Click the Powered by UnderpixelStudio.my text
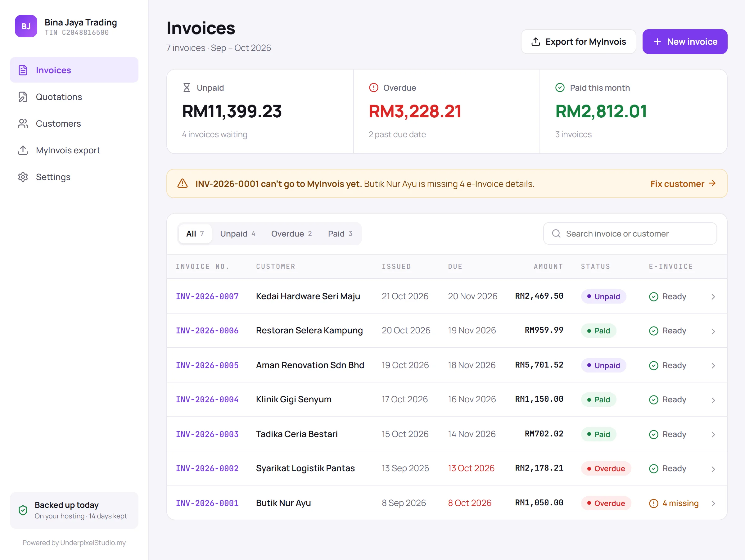Image resolution: width=745 pixels, height=560 pixels. (74, 543)
